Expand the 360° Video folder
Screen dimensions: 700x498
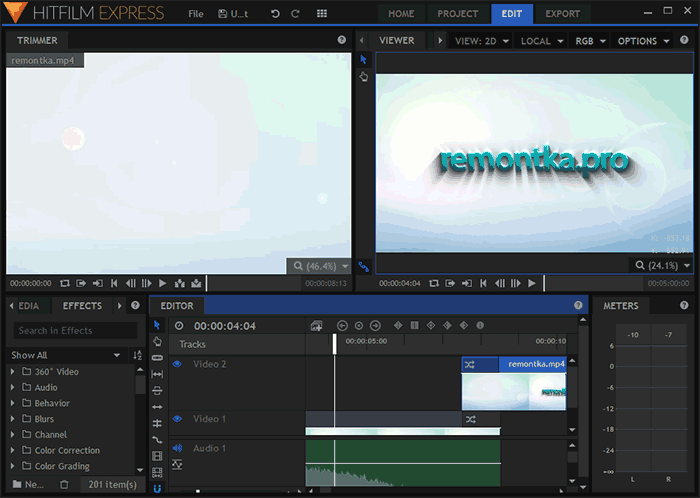tap(12, 371)
